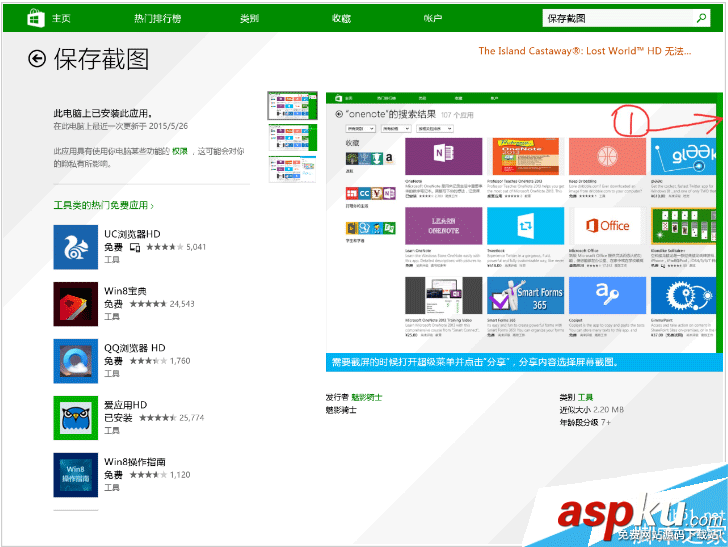Open the 爱应用HD owl icon

(x=76, y=418)
